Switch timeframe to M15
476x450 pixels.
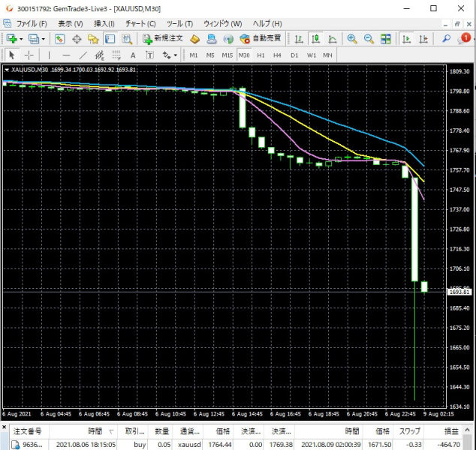pos(227,55)
